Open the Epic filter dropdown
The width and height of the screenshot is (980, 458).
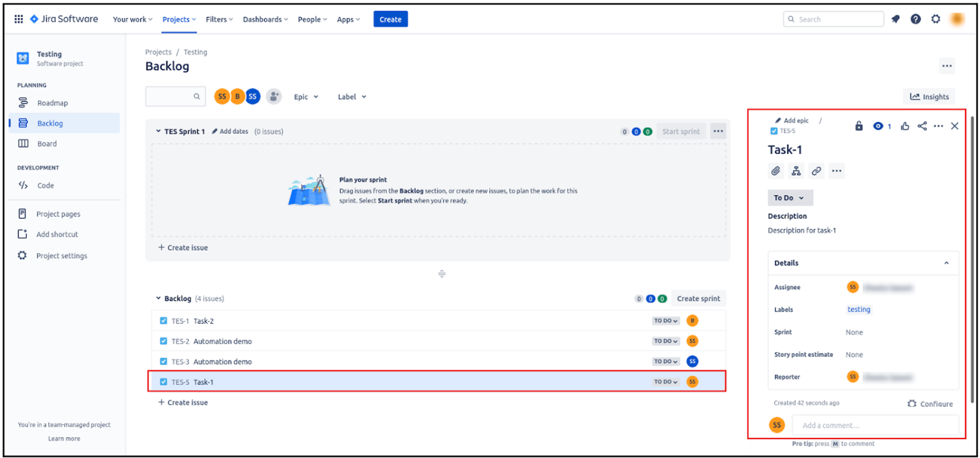pyautogui.click(x=306, y=97)
